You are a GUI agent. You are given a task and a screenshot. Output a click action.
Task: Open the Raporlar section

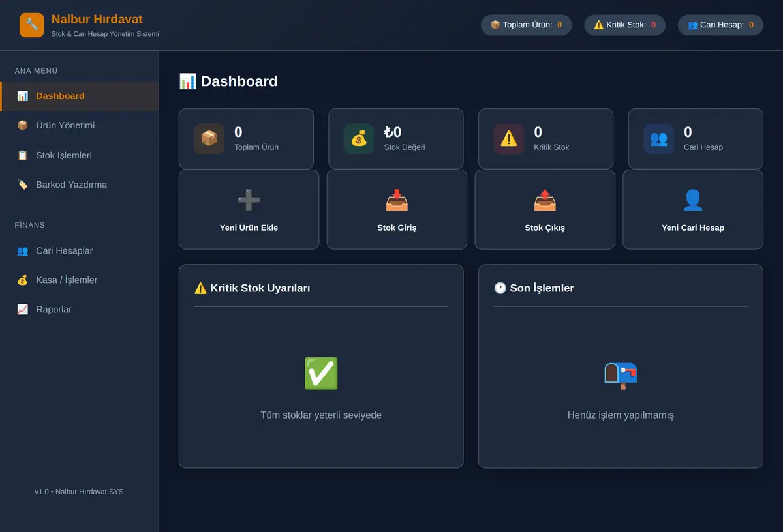tap(79, 309)
